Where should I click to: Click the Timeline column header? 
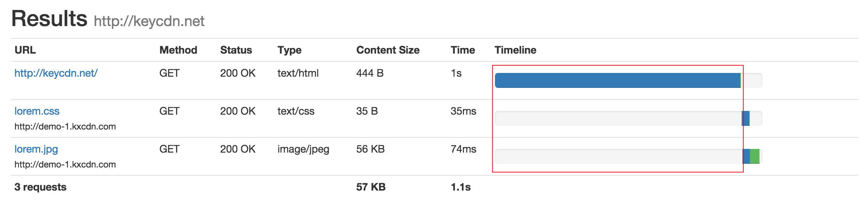[515, 50]
